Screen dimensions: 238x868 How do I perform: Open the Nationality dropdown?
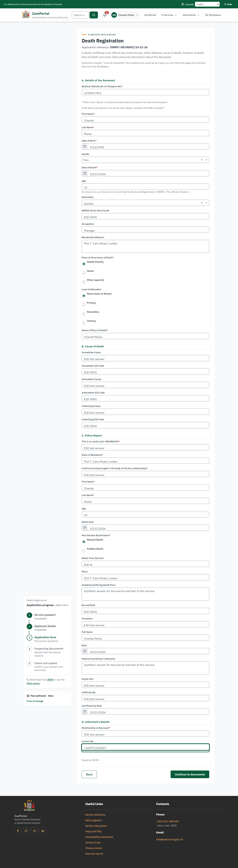tap(145, 203)
